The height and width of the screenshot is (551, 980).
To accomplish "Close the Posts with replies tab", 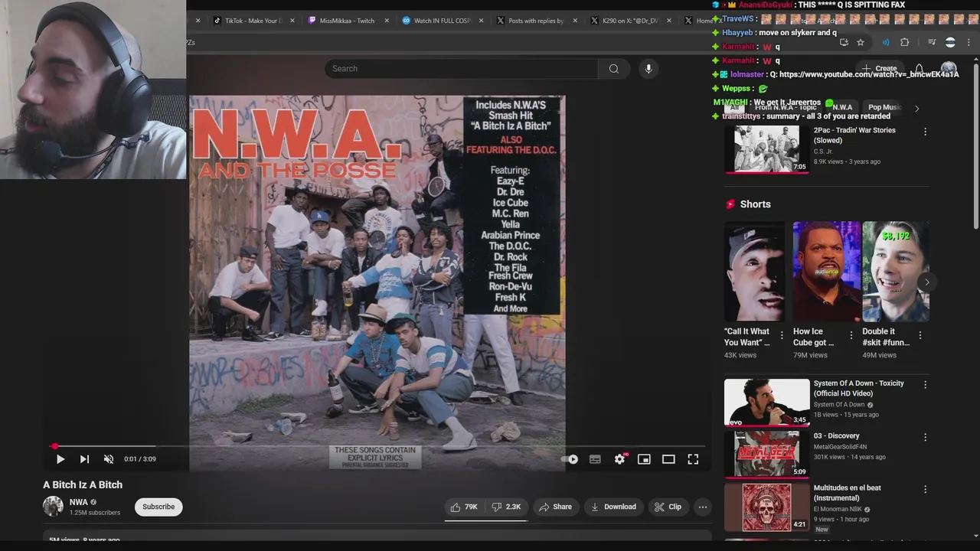I will coord(575,21).
